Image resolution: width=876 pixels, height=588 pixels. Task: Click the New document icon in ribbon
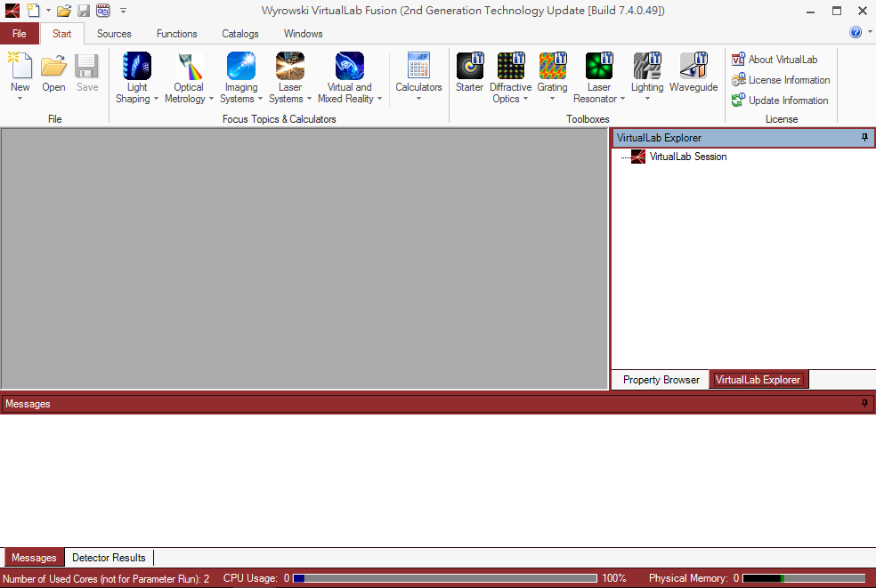click(20, 66)
